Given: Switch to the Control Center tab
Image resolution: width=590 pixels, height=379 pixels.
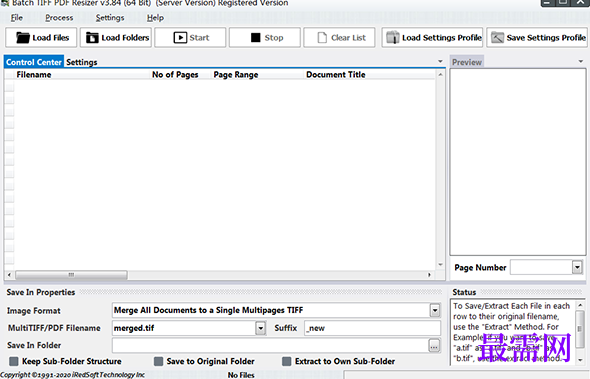Looking at the screenshot, I should pyautogui.click(x=34, y=62).
